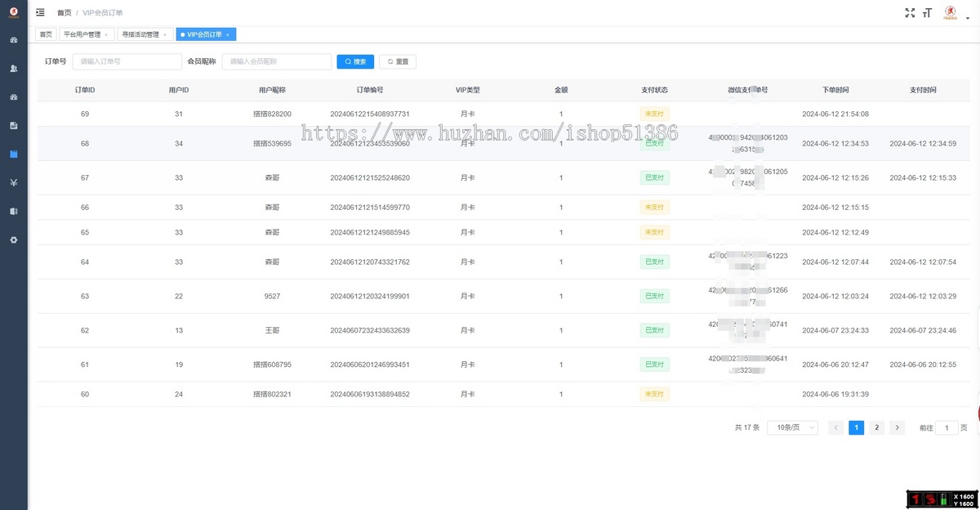Click order time 2024-06-12 21:54:08
The width and height of the screenshot is (980, 510).
click(x=835, y=114)
